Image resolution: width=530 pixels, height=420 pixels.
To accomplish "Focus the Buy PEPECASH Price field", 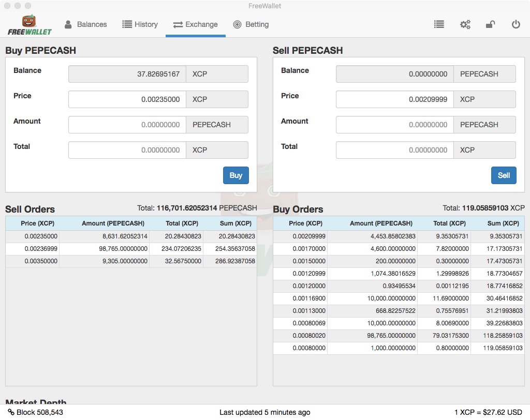I will (127, 99).
